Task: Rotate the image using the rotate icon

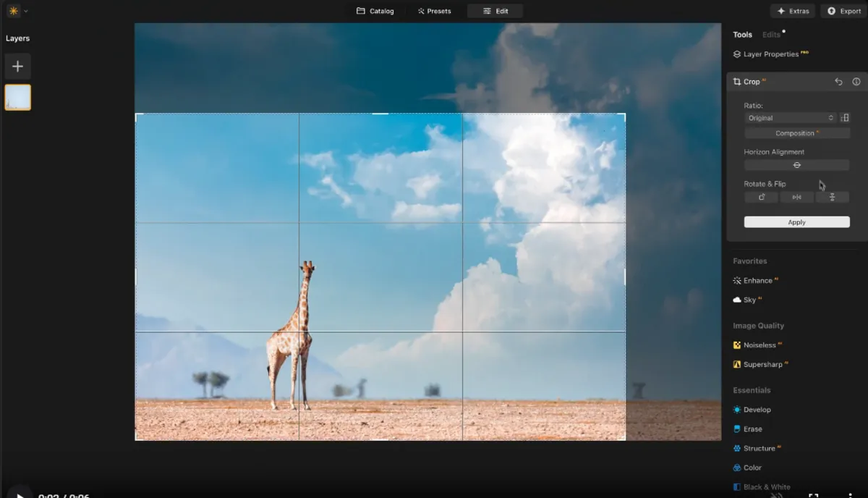Action: coord(761,196)
